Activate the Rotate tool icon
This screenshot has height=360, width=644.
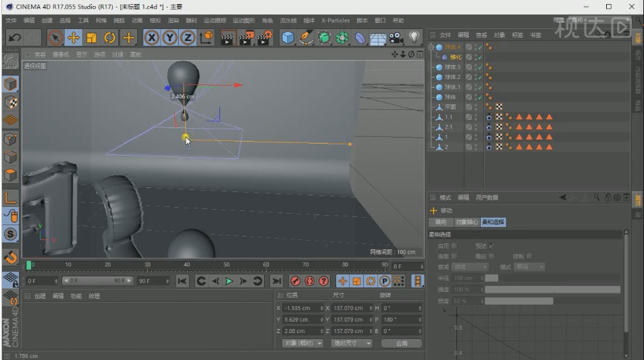109,38
